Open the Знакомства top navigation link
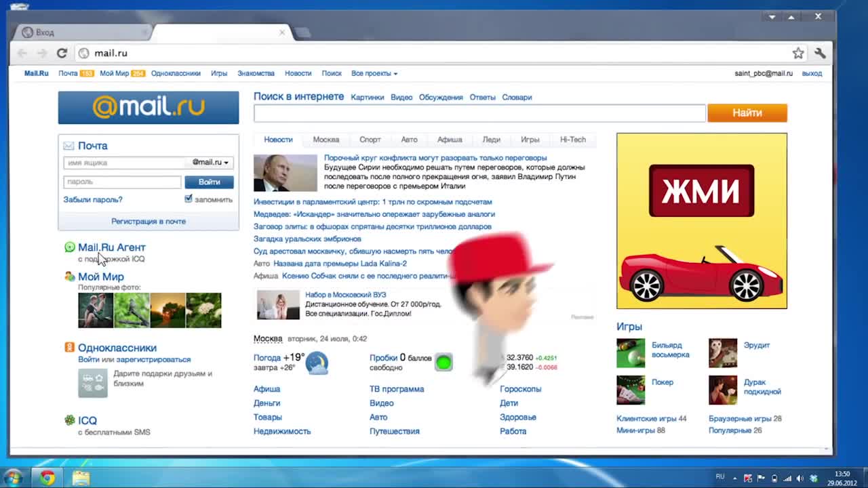Screen dimensions: 868x488 coord(256,73)
